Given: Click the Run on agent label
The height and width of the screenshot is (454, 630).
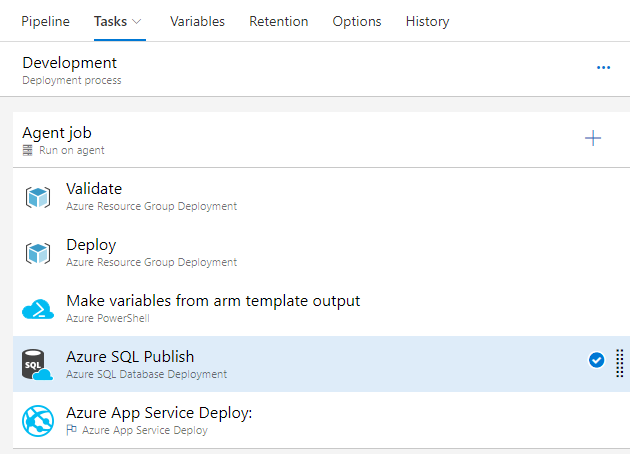Looking at the screenshot, I should [72, 150].
